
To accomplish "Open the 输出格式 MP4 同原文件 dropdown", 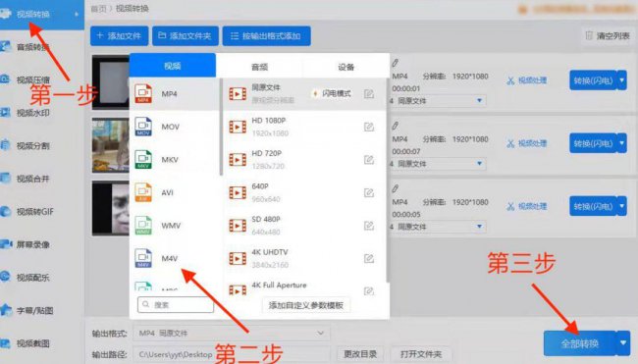I will (232, 333).
